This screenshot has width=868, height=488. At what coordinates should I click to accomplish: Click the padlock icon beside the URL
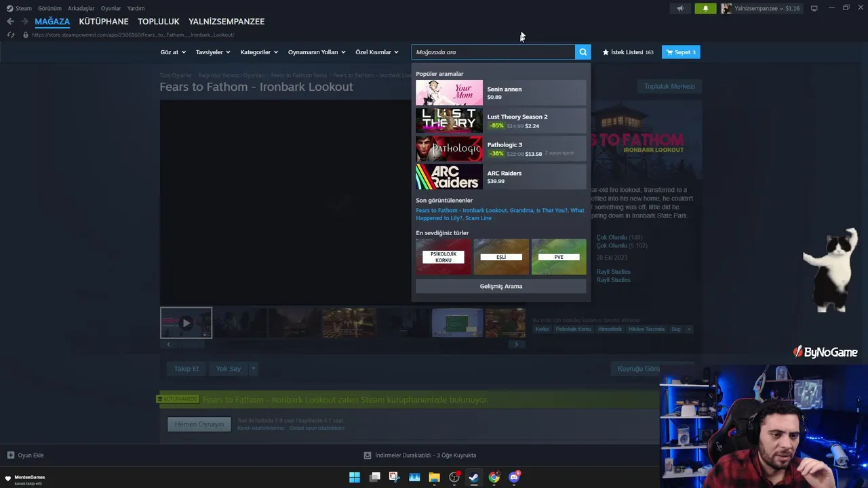[26, 35]
